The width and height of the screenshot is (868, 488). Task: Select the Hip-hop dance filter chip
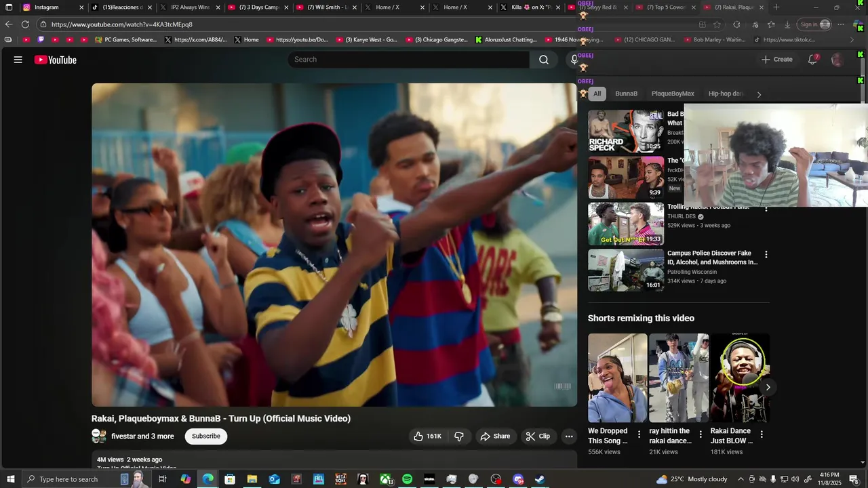pyautogui.click(x=726, y=94)
